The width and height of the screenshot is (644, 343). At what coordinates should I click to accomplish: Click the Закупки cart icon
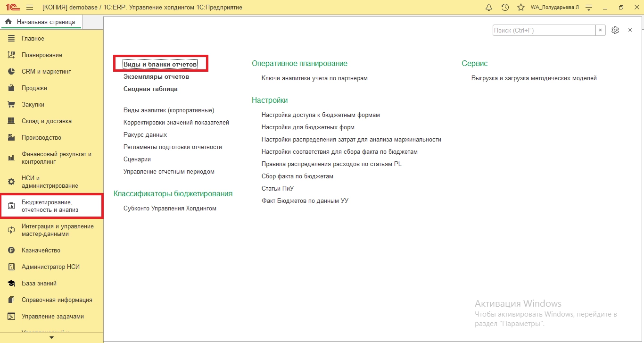click(11, 104)
